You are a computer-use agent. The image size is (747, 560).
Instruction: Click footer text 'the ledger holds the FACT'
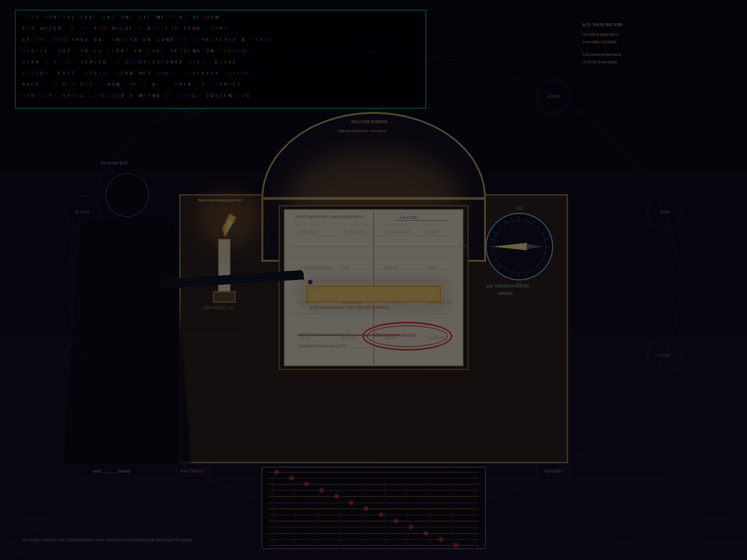(107, 540)
